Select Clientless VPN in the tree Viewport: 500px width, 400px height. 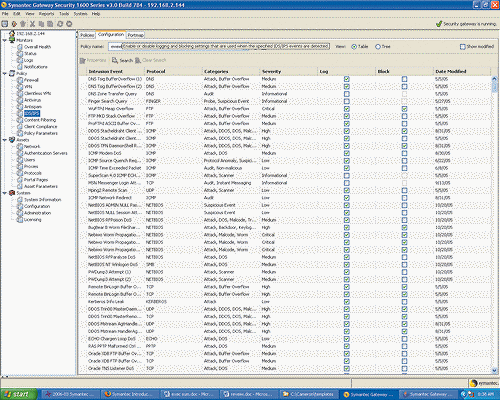pyautogui.click(x=37, y=93)
